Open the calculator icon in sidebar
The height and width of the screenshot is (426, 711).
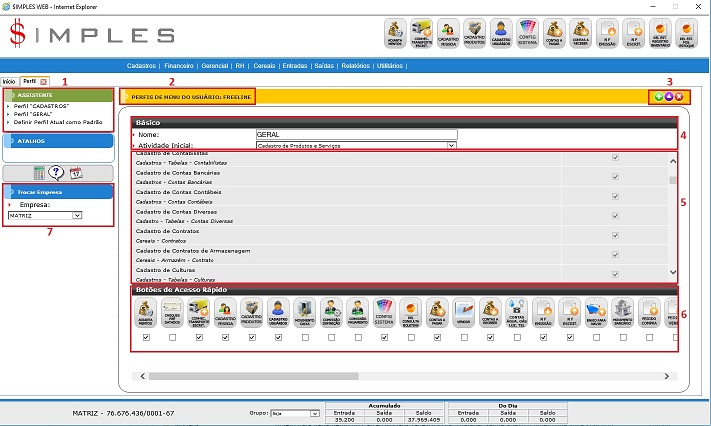[x=39, y=172]
